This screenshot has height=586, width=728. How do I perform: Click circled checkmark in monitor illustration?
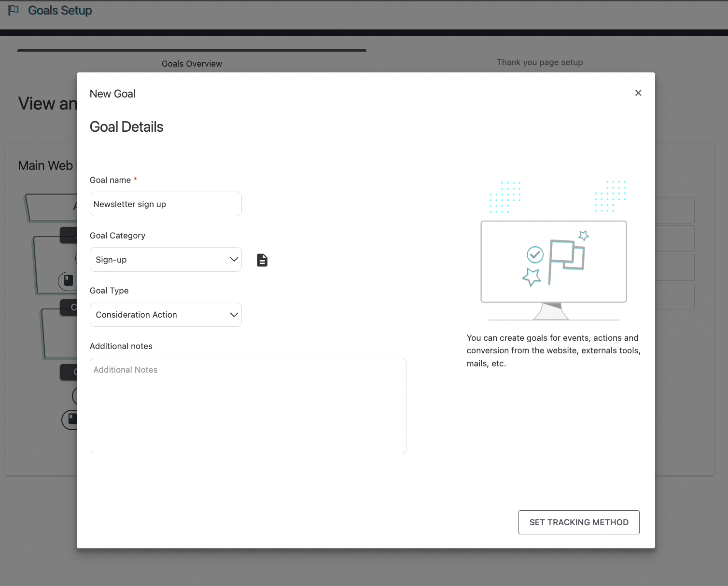pyautogui.click(x=535, y=254)
